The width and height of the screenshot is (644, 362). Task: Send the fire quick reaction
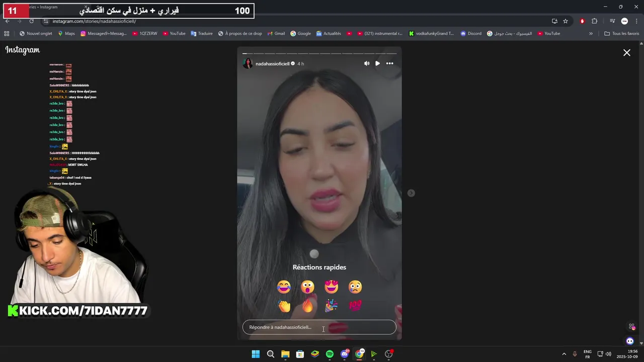[307, 306]
